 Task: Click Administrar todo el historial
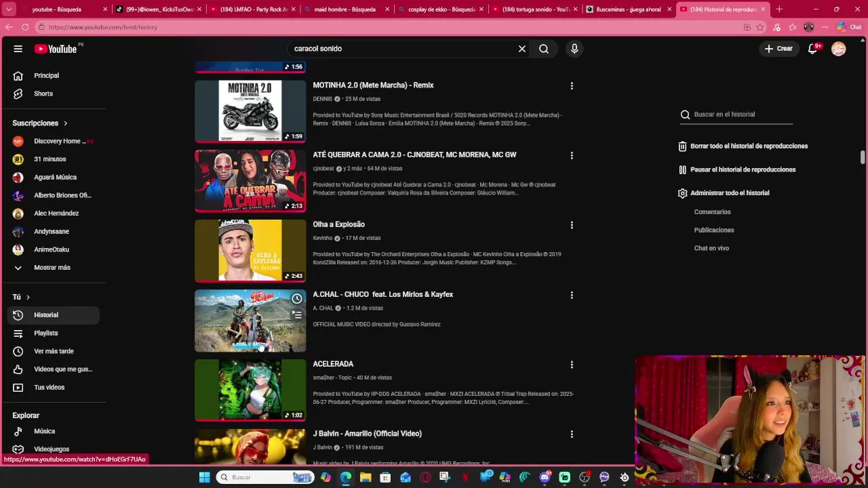point(724,193)
